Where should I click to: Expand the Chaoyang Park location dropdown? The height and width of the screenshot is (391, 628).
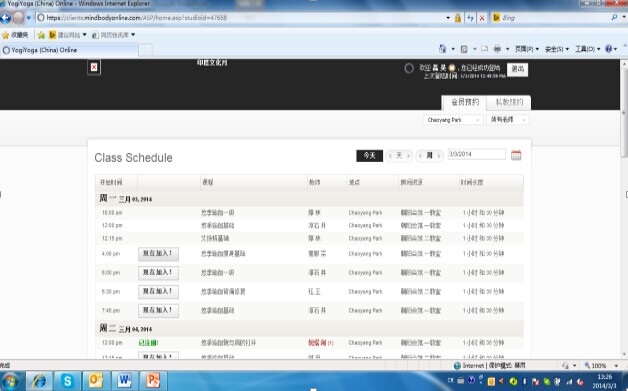pyautogui.click(x=453, y=120)
